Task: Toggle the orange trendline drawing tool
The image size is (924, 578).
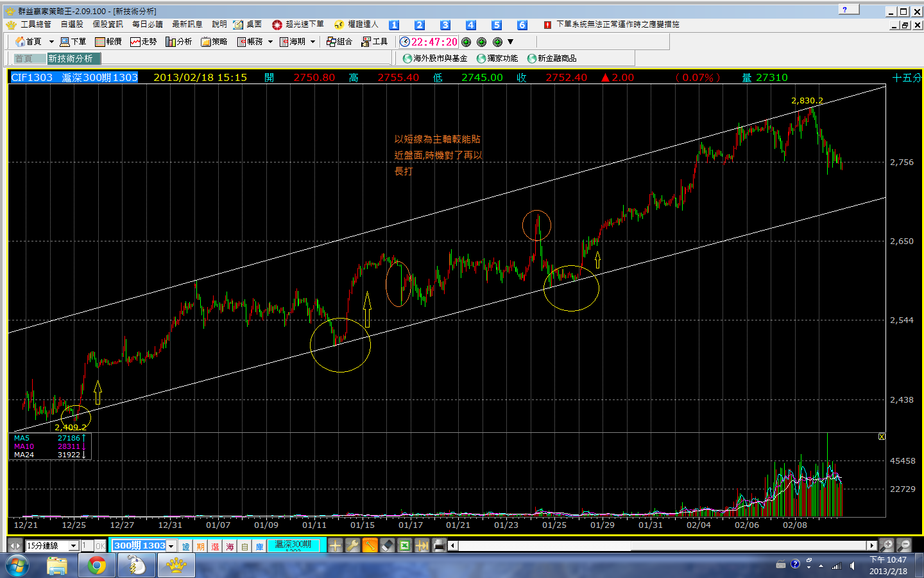Action: click(x=370, y=546)
